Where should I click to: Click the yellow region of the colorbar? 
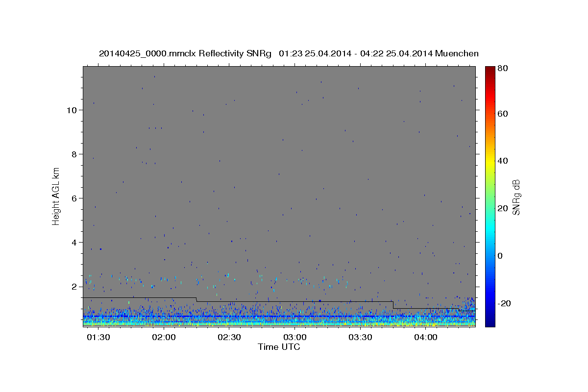pos(490,162)
